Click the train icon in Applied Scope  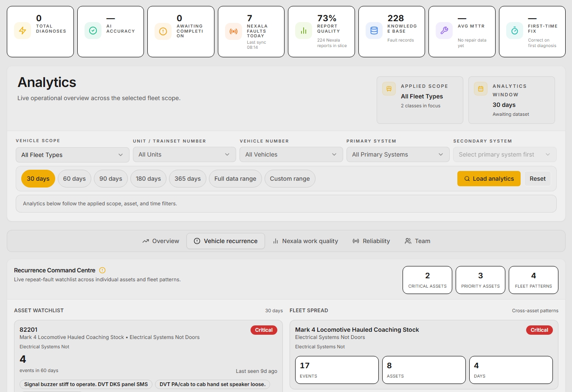coord(389,89)
